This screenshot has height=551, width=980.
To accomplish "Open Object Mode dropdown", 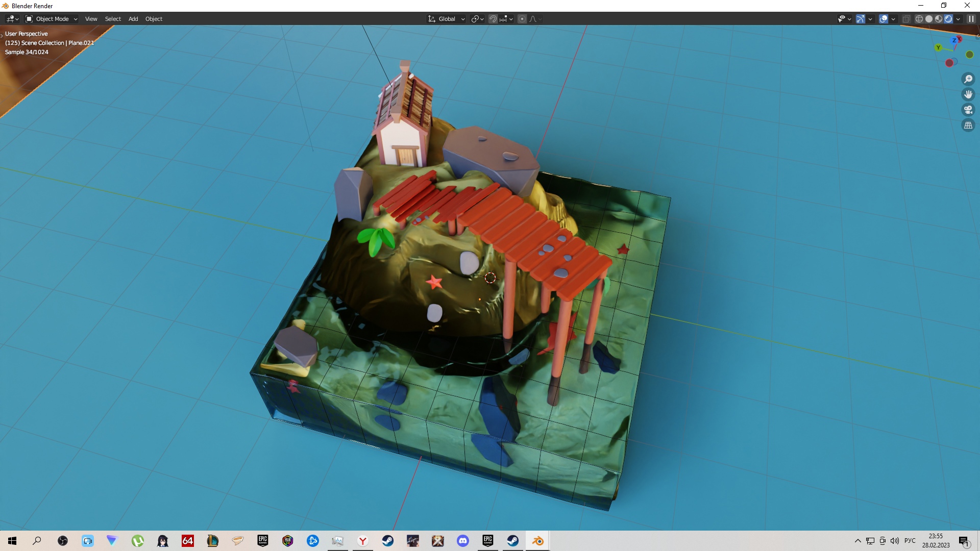I will [x=52, y=19].
